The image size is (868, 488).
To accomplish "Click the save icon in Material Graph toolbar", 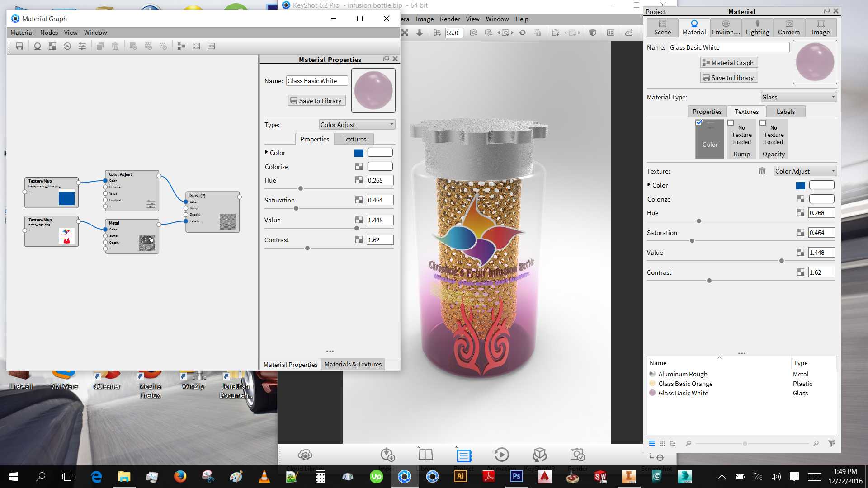I will pos(19,46).
